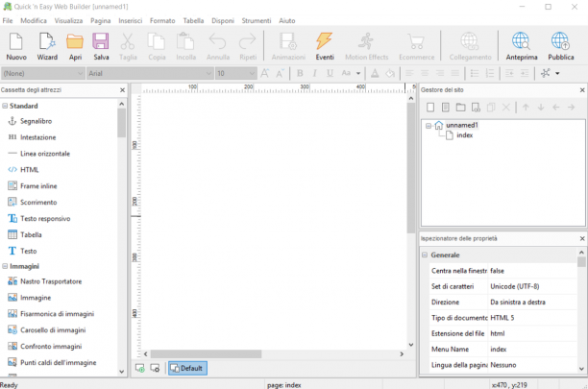588x389 pixels.
Task: Select the Punti caldi dell'immagine tool
Action: point(52,362)
